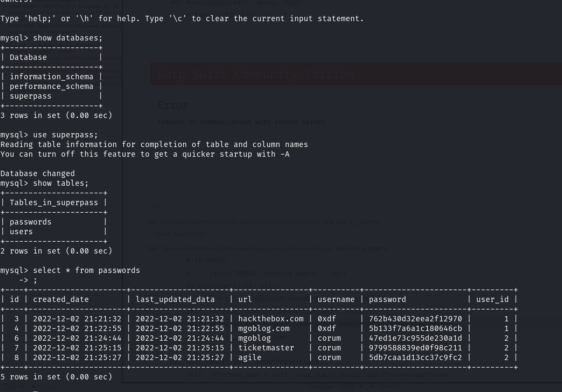This screenshot has width=562, height=392.
Task: Open the request pane's search settings gear
Action: click(x=13, y=387)
